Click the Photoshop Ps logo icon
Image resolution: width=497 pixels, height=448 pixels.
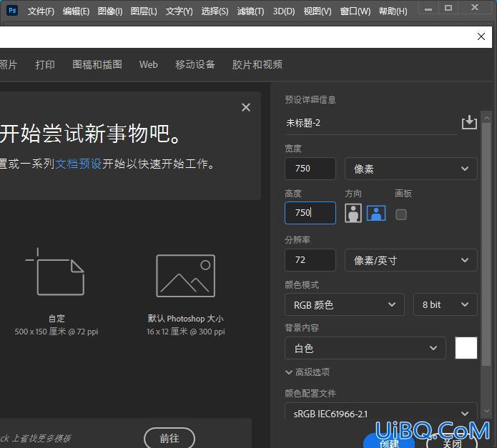coord(12,11)
